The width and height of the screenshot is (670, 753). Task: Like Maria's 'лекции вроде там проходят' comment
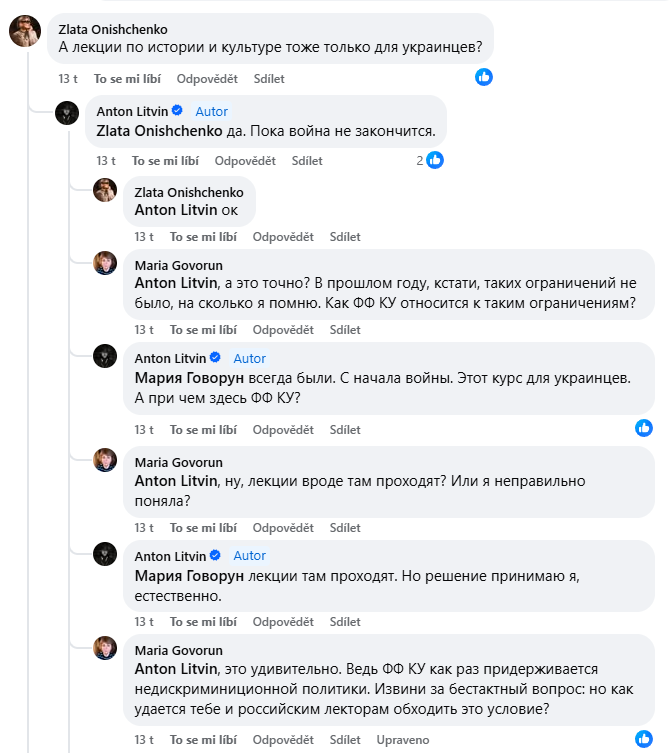tap(203, 528)
